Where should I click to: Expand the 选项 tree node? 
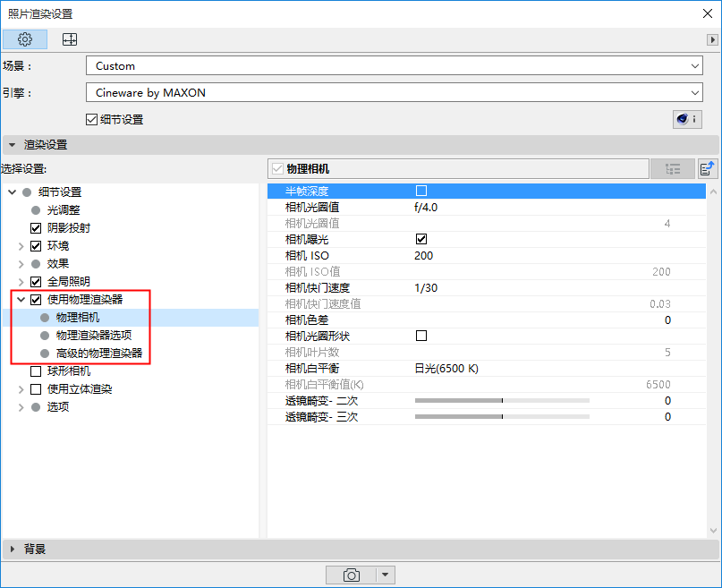21,407
